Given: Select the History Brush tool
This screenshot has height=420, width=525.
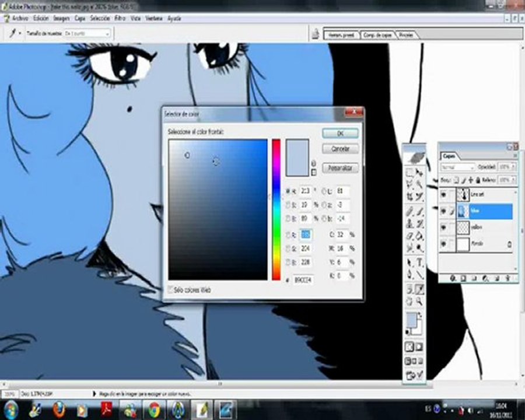Looking at the screenshot, I should point(419,224).
